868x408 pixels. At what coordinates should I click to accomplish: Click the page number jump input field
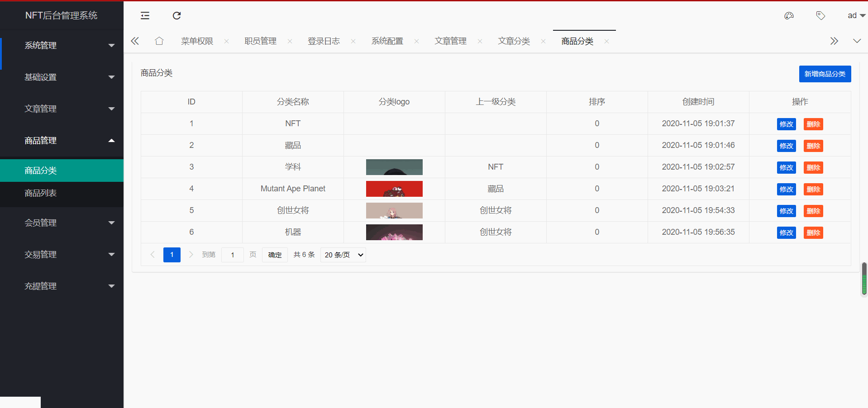pos(233,255)
